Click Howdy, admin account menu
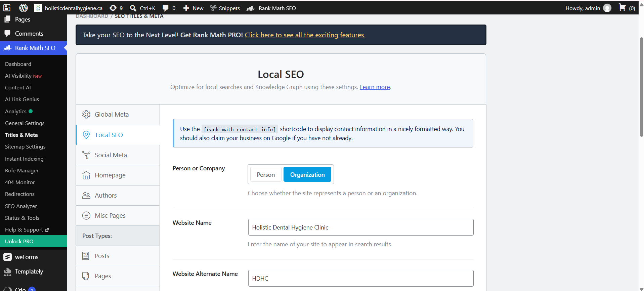Viewport: 644px width, 291px height. point(588,8)
